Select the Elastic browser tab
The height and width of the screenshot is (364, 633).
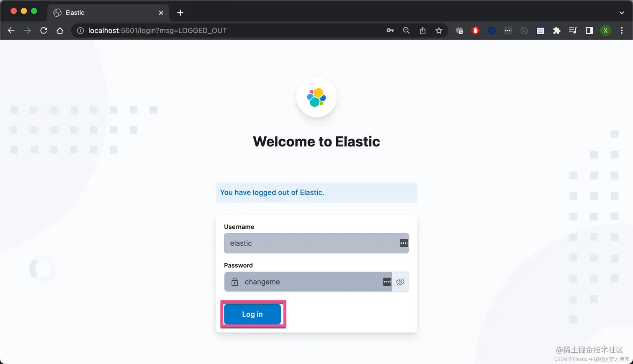[x=108, y=13]
